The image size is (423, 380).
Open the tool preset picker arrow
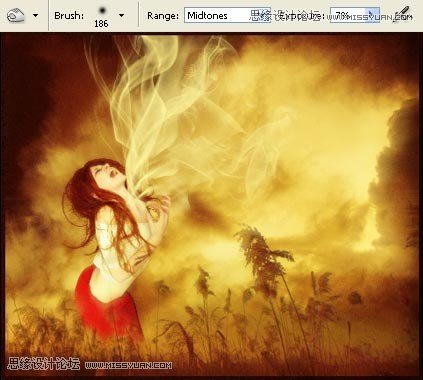[35, 15]
